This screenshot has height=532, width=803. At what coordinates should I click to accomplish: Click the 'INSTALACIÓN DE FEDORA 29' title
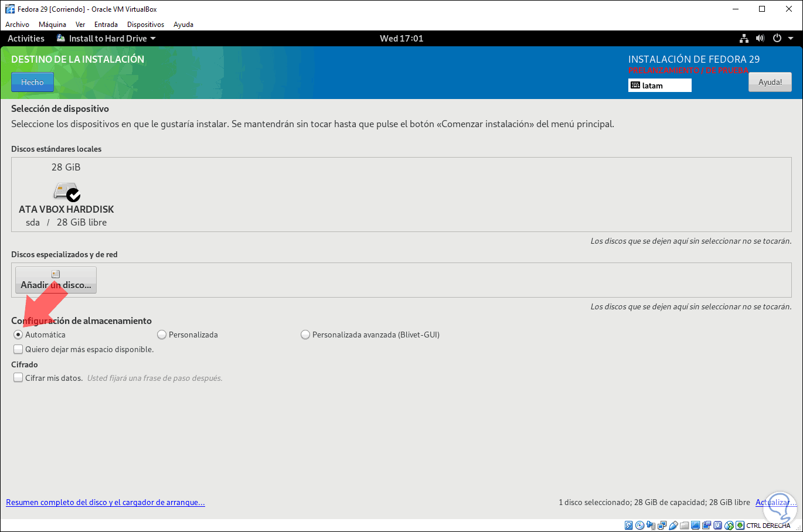pos(694,59)
